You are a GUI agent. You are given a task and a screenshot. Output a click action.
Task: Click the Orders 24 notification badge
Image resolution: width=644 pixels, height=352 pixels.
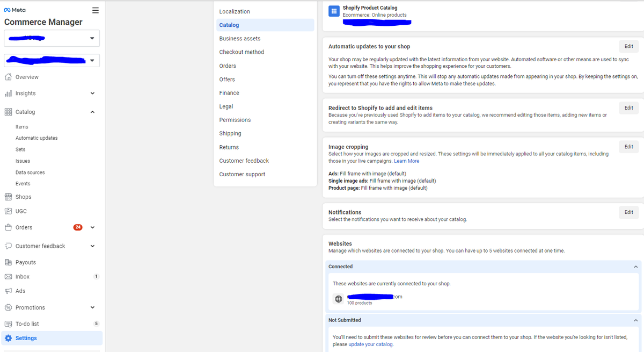click(x=78, y=227)
